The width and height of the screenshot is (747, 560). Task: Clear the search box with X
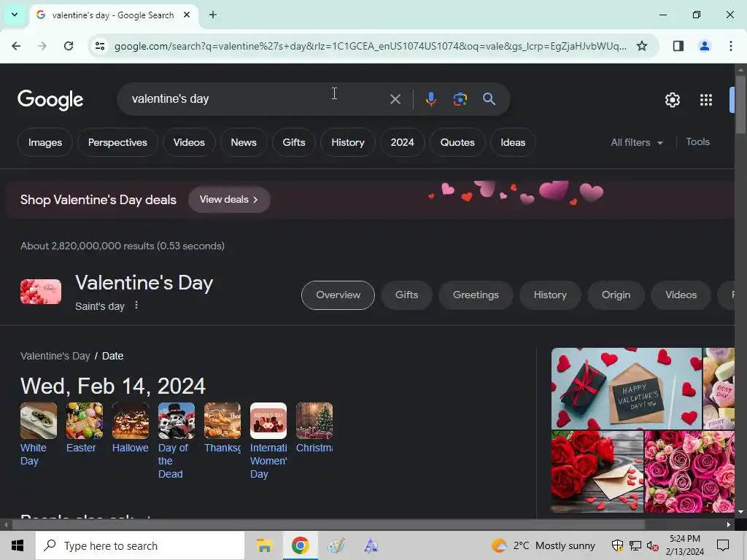(395, 99)
